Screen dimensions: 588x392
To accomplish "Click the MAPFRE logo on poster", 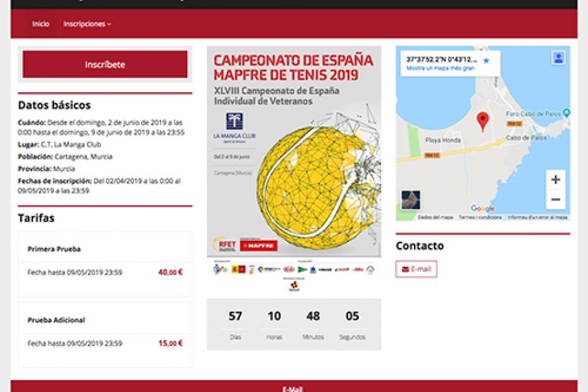I will pyautogui.click(x=259, y=246).
